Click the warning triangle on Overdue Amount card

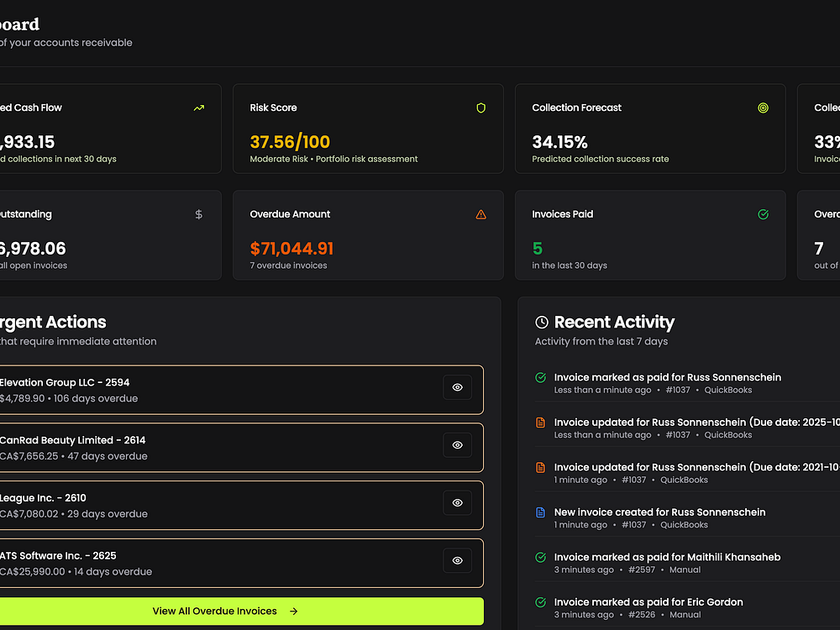click(x=481, y=215)
